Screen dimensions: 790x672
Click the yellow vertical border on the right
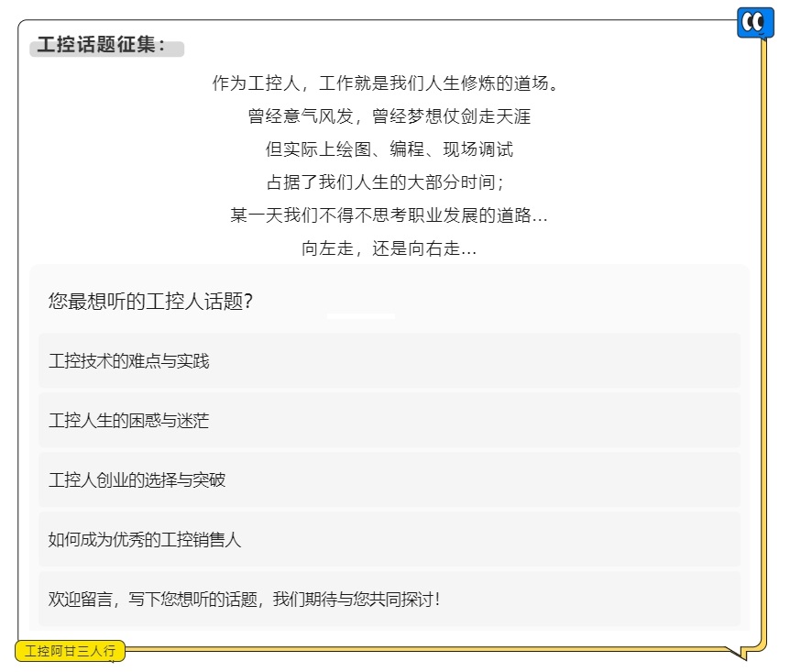[x=763, y=343]
